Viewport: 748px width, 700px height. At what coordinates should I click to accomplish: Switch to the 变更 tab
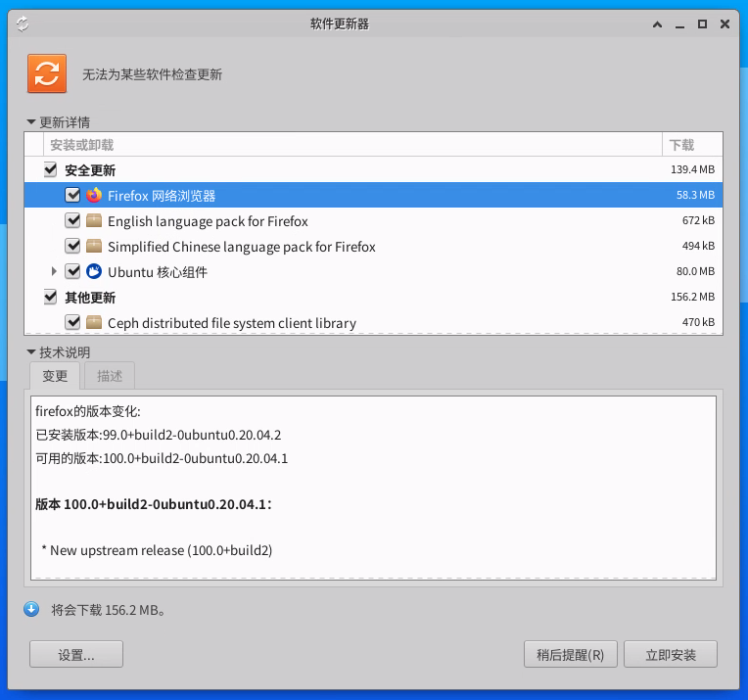click(55, 376)
